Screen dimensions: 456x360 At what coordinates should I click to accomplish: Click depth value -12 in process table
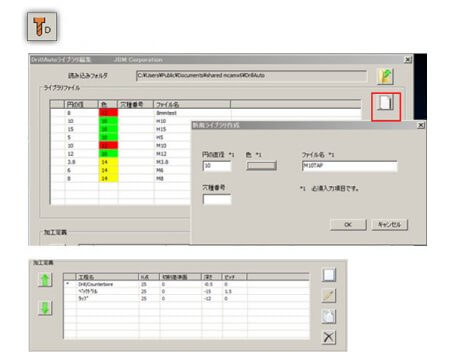(208, 299)
